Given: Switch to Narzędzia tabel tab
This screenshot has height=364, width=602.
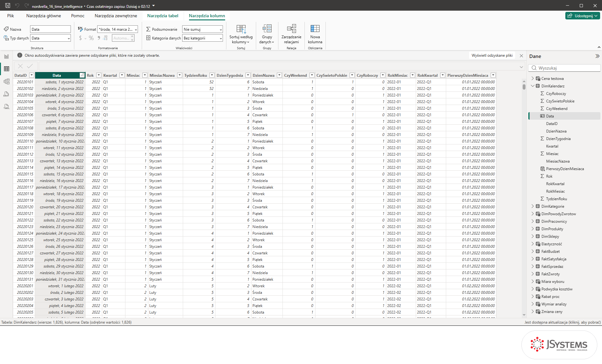Looking at the screenshot, I should tap(163, 16).
